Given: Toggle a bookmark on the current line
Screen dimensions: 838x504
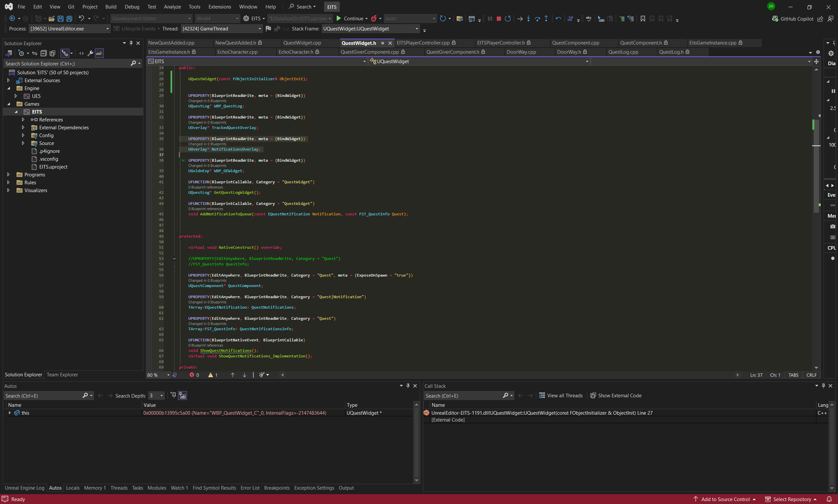Looking at the screenshot, I should click(643, 19).
